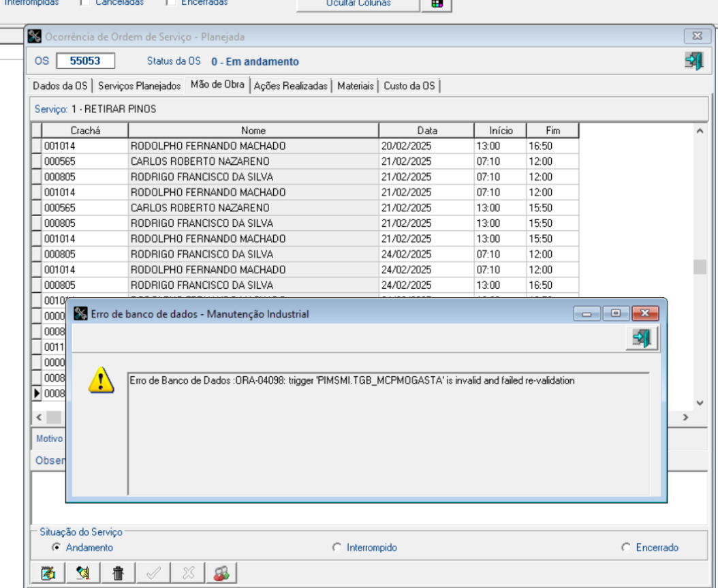
Task: Click the horizontal scroll left arrow
Action: coord(39,417)
